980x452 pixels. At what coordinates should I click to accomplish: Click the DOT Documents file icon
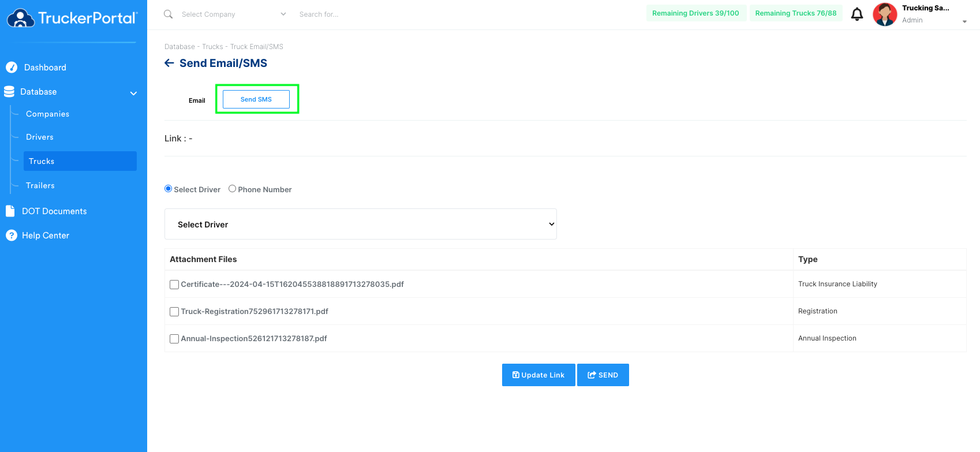click(10, 211)
